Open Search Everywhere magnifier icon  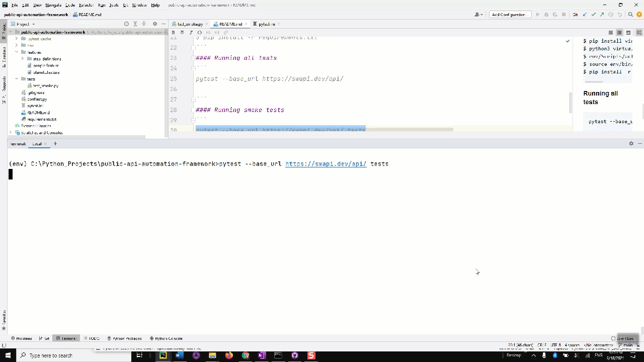[630, 15]
